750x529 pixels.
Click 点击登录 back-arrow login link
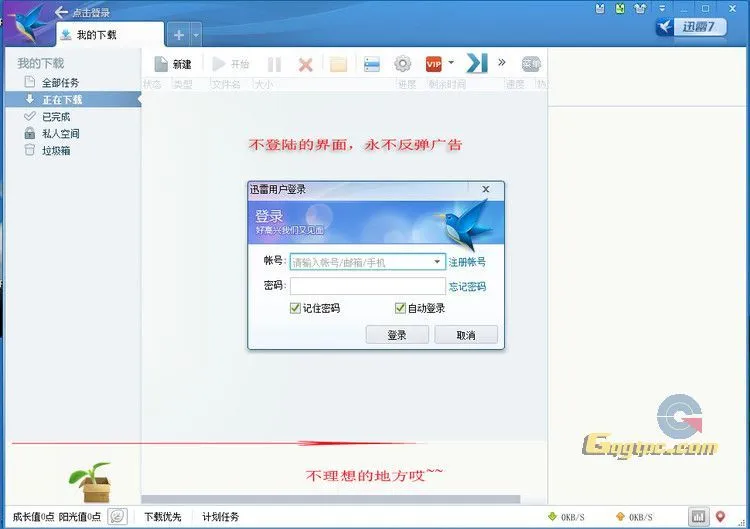pyautogui.click(x=82, y=12)
